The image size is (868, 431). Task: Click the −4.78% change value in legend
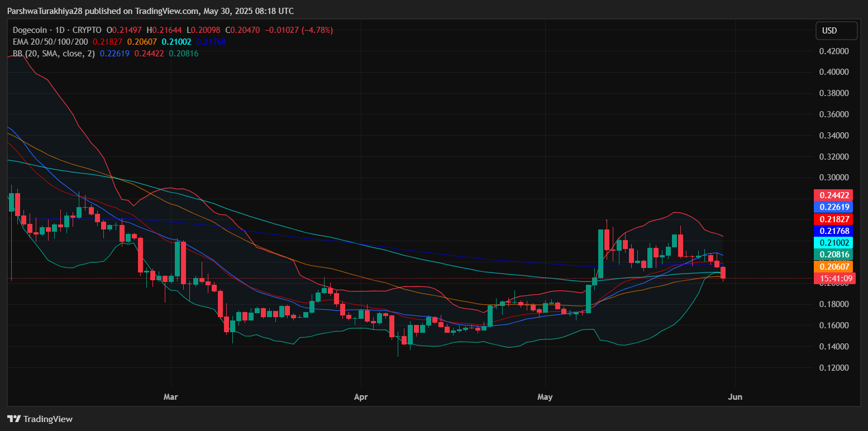[x=317, y=30]
